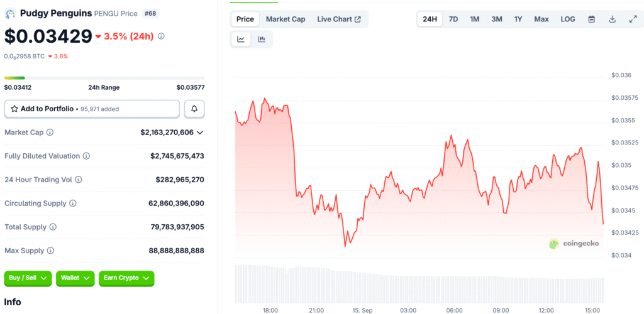Image resolution: width=644 pixels, height=314 pixels.
Task: Click the $0.036 y-axis label
Action: coord(621,75)
